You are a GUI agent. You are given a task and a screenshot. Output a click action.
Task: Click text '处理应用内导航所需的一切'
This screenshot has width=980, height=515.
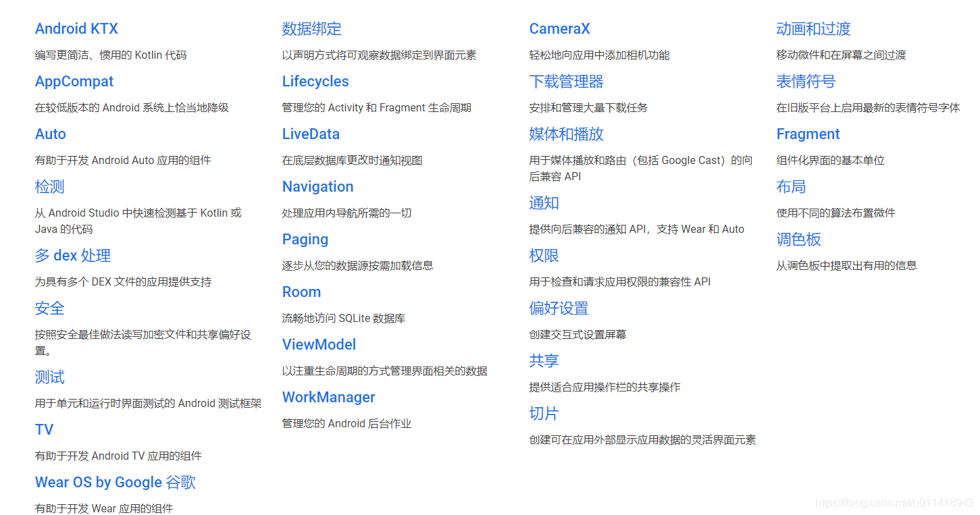click(x=347, y=213)
